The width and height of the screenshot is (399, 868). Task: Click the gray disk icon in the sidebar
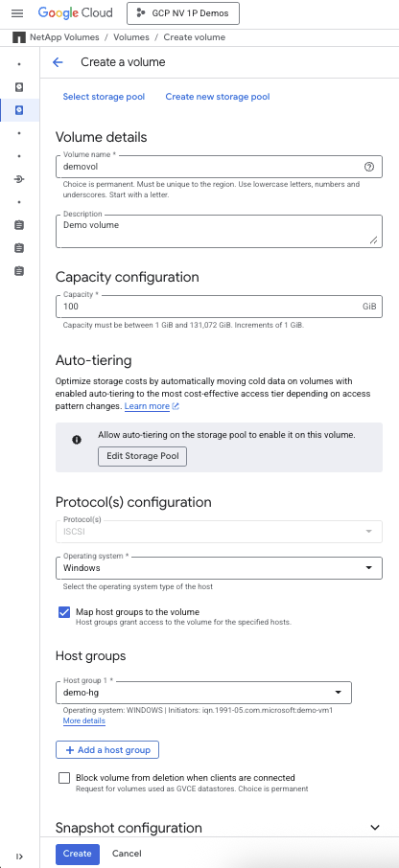(x=19, y=87)
